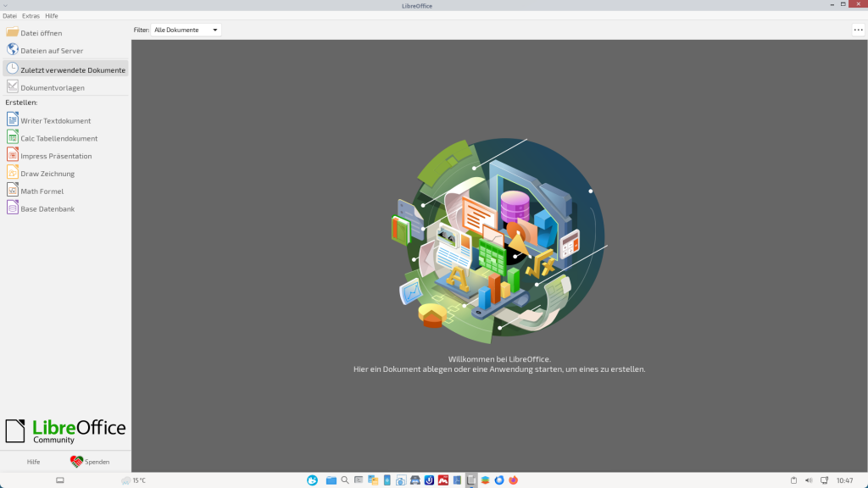Click the 10:47 clock in taskbar

(844, 480)
